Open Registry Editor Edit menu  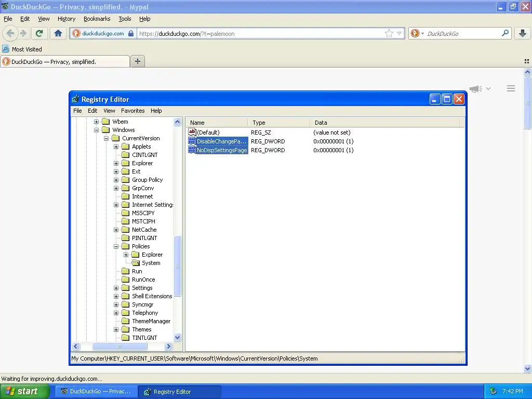point(92,111)
